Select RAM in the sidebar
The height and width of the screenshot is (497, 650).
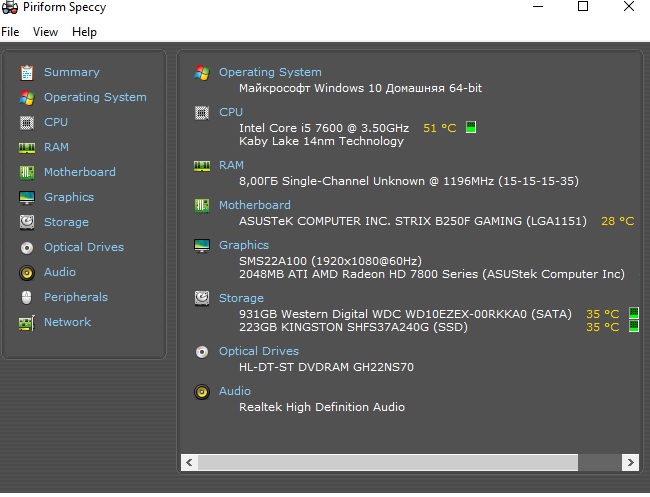(x=56, y=147)
